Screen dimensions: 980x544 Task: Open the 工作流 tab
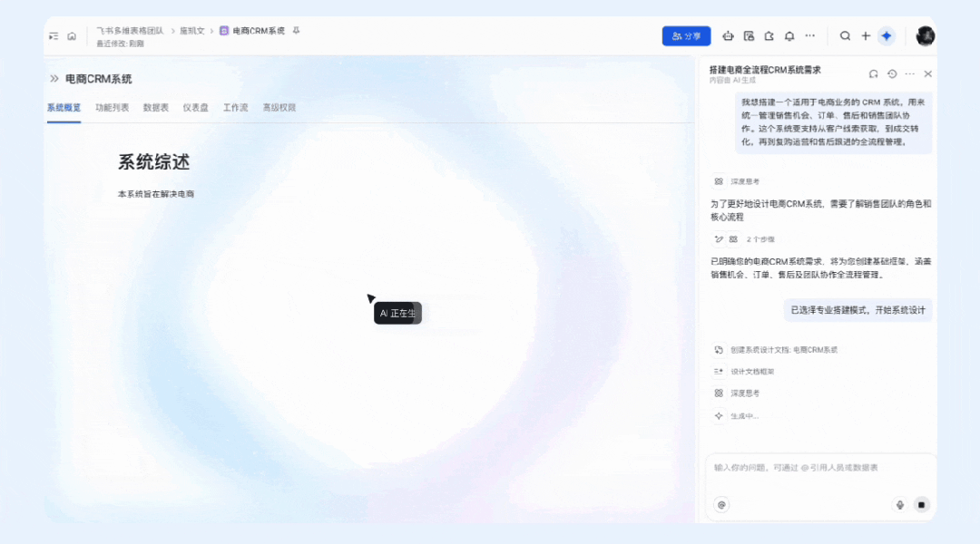click(235, 107)
